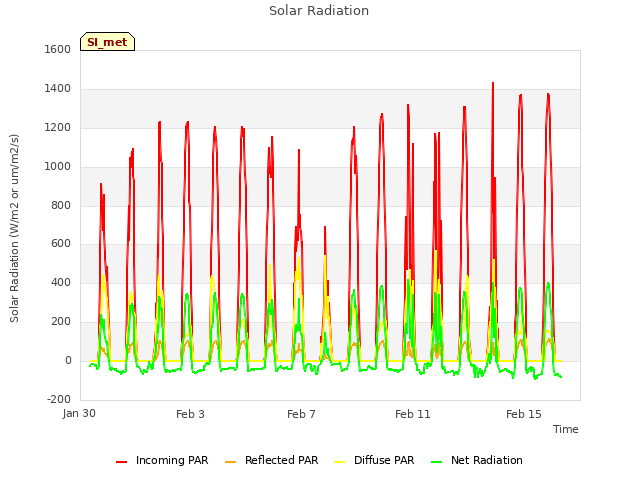Select the Net Radiation legend label

click(487, 460)
